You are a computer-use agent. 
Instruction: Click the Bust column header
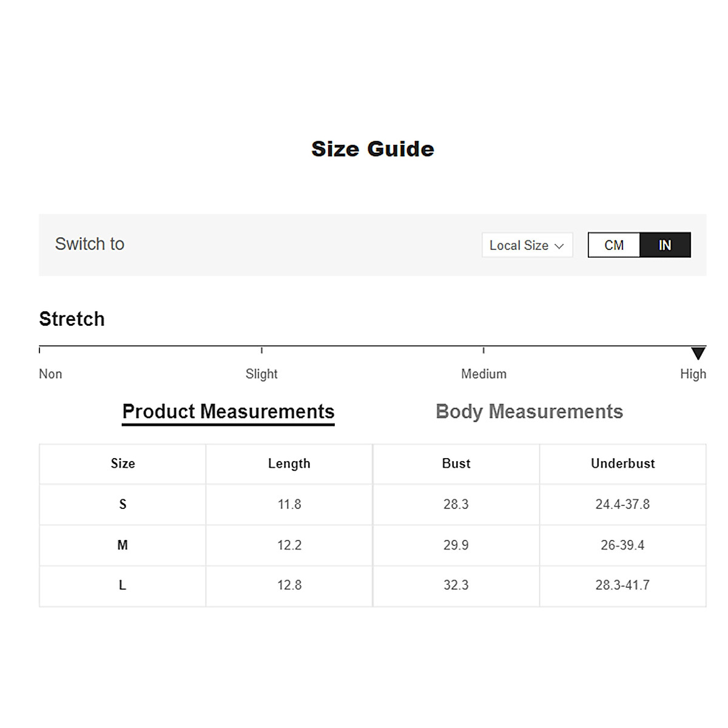coord(456,463)
